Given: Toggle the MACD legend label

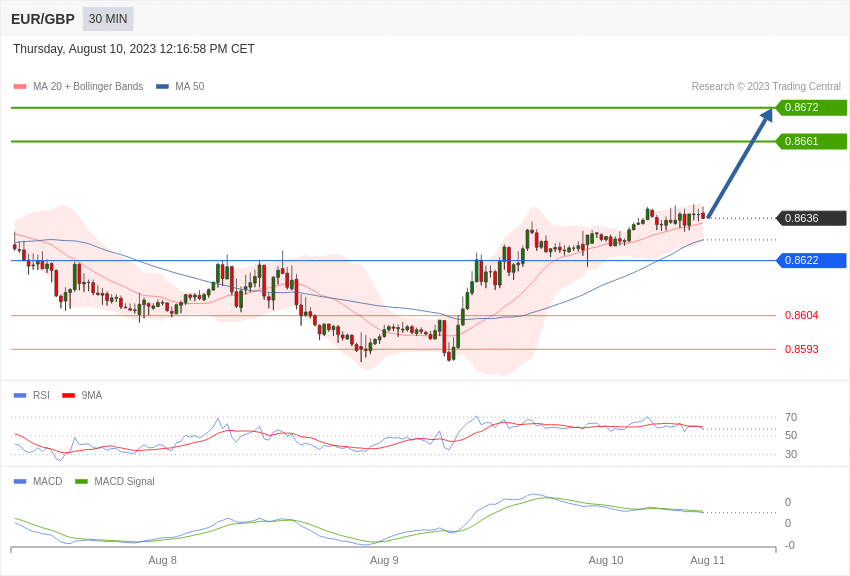Looking at the screenshot, I should 48,481.
